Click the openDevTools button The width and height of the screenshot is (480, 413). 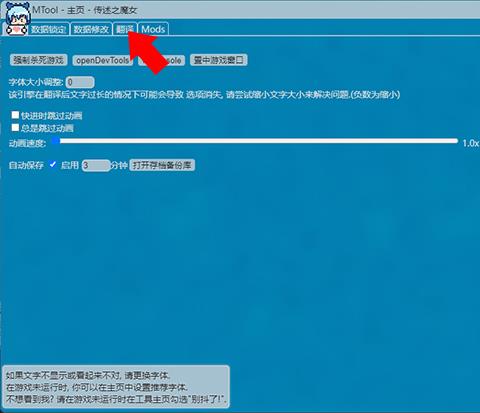click(103, 60)
